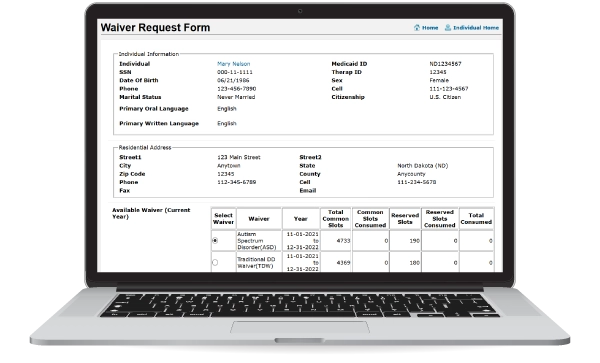The height and width of the screenshot is (363, 600).
Task: Click the Medicaid ID ND1234567
Action: coord(445,64)
